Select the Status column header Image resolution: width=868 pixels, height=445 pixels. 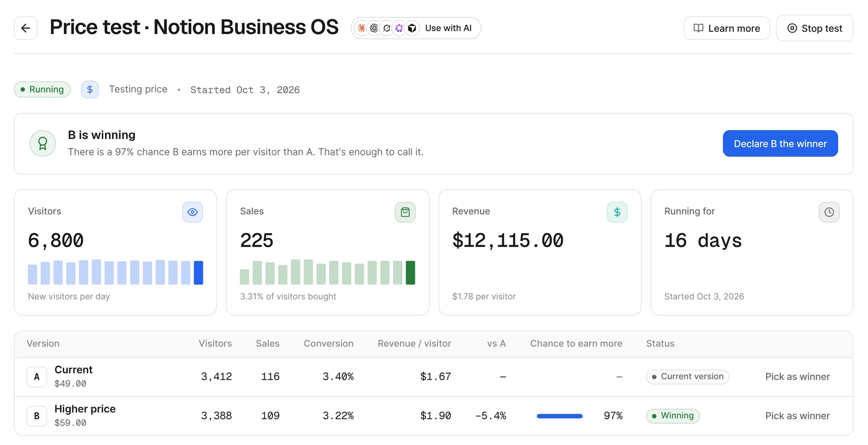[660, 344]
